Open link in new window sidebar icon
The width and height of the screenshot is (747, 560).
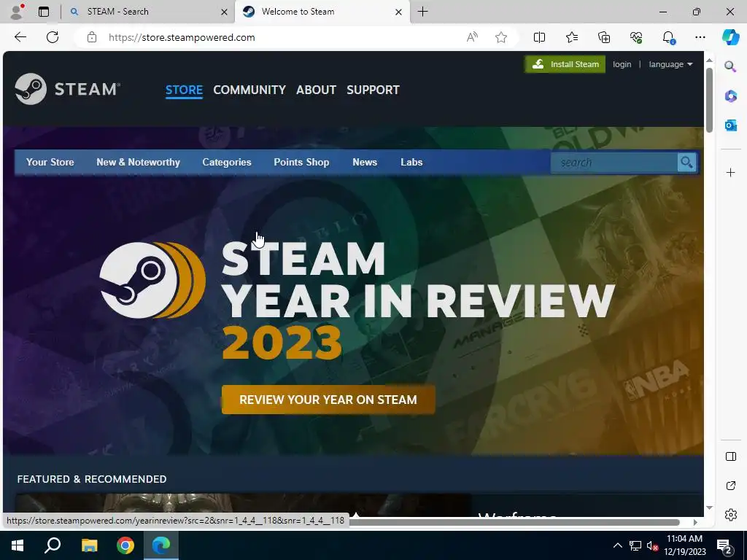coord(730,486)
